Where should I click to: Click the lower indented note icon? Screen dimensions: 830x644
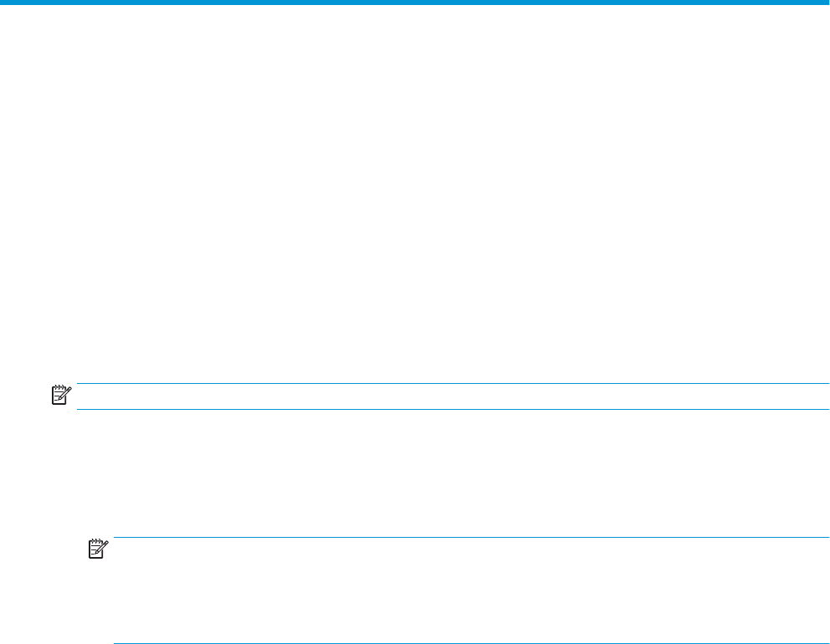100,548
